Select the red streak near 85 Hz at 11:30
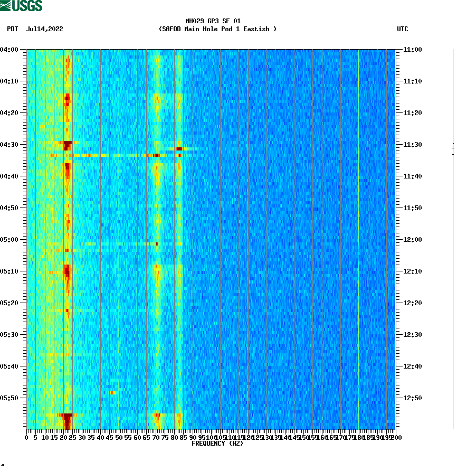476x471 pixels. point(179,149)
